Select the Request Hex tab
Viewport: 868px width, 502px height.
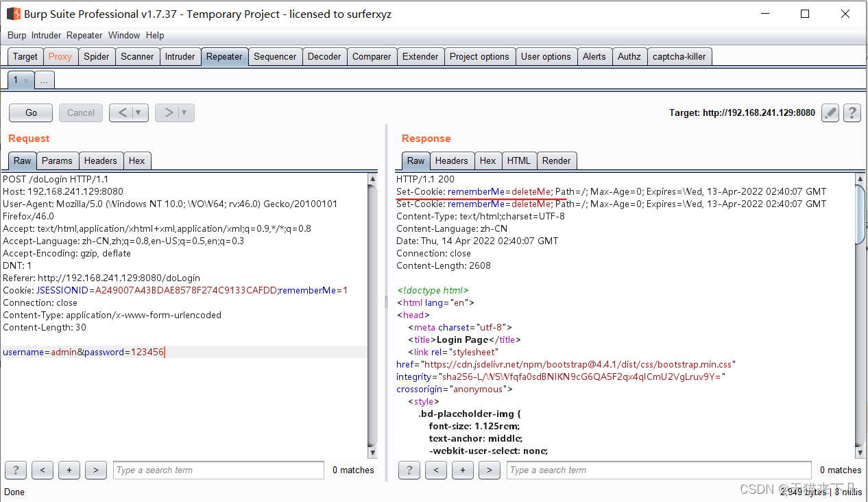[137, 160]
